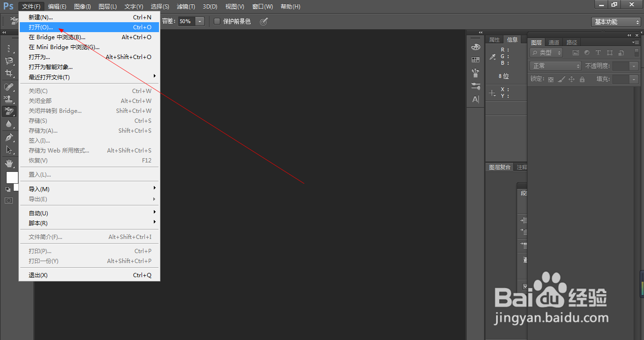Open the 不透明度 opacity dropdown arrow

[634, 66]
